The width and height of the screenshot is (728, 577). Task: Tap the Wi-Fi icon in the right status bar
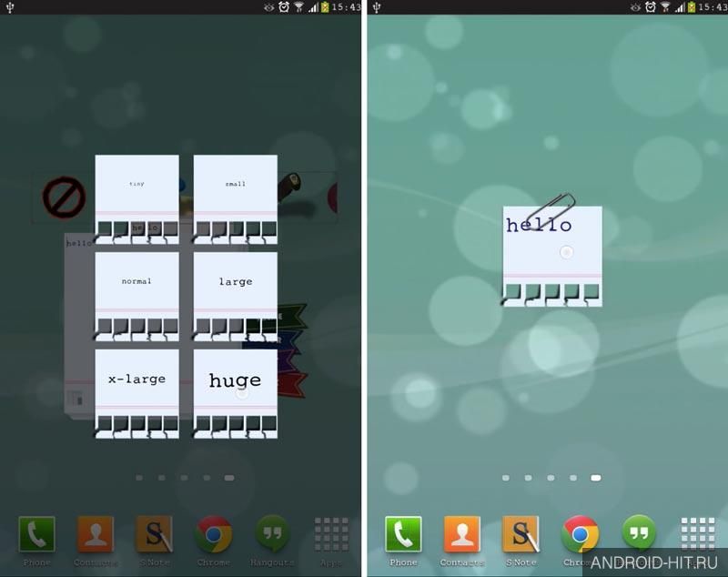tap(666, 7)
